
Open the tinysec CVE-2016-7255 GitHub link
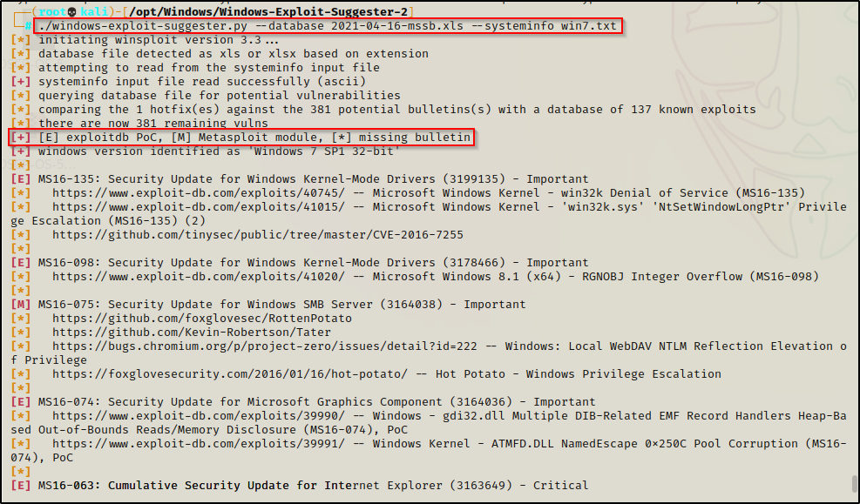tap(258, 235)
